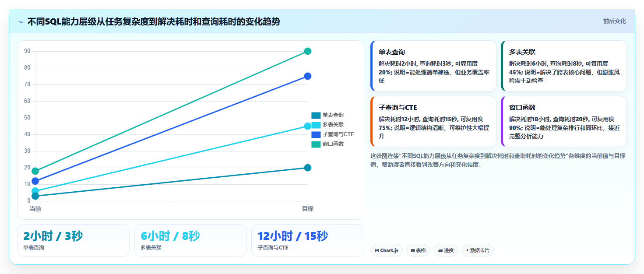Click the 90% description text in 窗口函数 card
This screenshot has width=644, height=274.
tap(564, 128)
